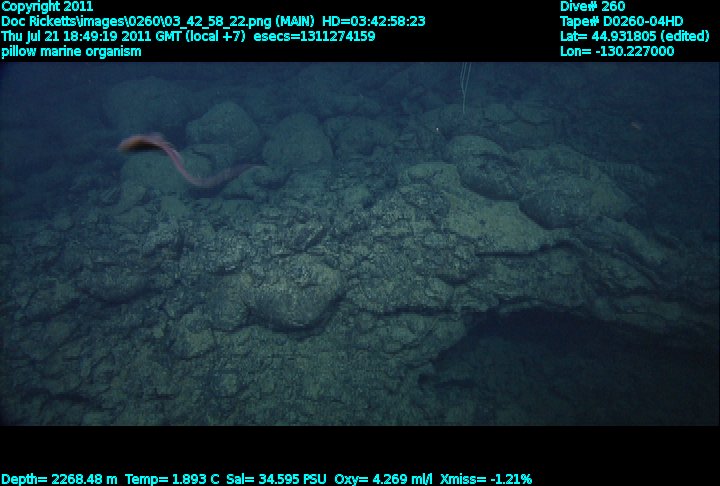Click the 'pillow marine organism' caption
720x486 pixels.
71,51
